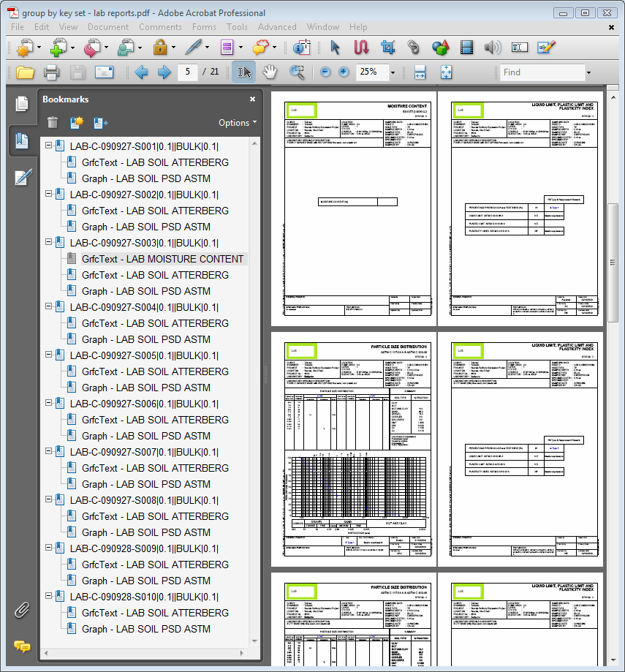Collapse the LAB-C-090927-S003 bookmark node
This screenshot has height=672, width=625.
click(49, 243)
